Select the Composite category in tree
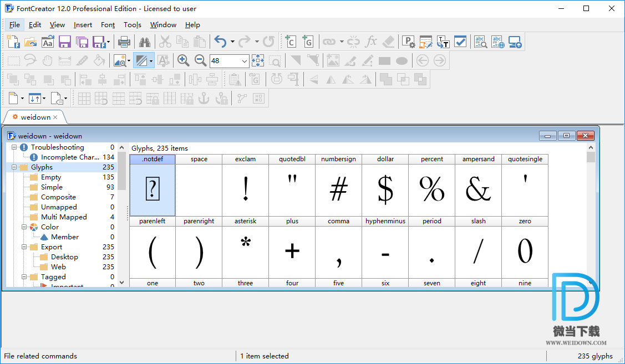This screenshot has height=364, width=625. [58, 197]
